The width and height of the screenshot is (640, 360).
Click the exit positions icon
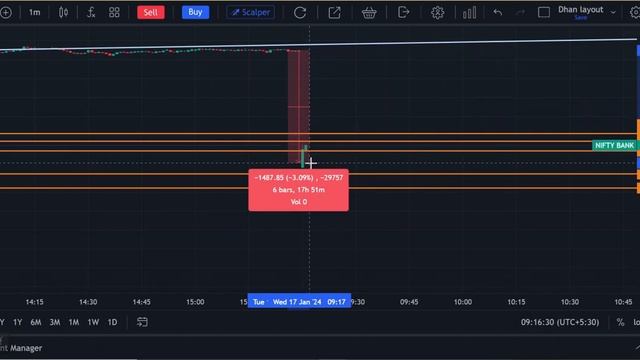(x=403, y=13)
